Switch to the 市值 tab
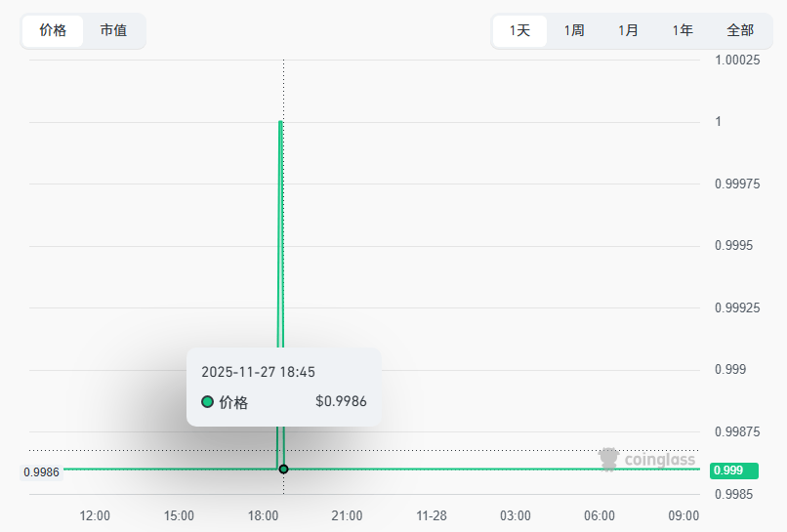Screen dimensions: 787x532 point(113,30)
